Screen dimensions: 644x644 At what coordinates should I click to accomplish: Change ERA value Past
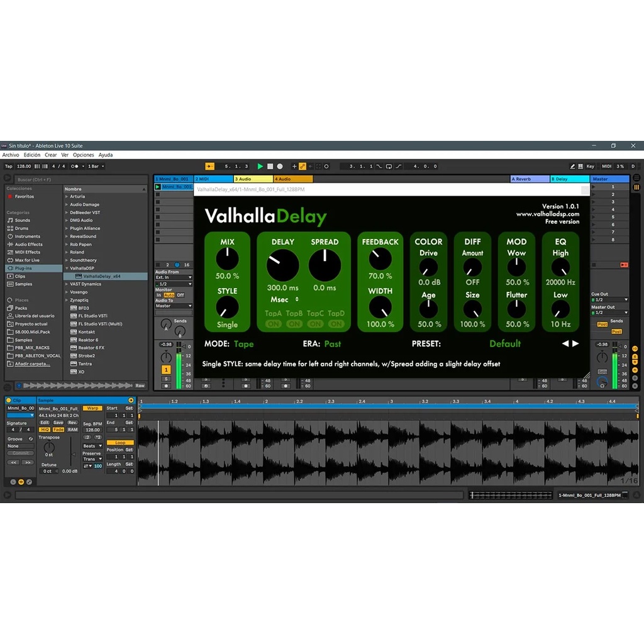click(332, 344)
